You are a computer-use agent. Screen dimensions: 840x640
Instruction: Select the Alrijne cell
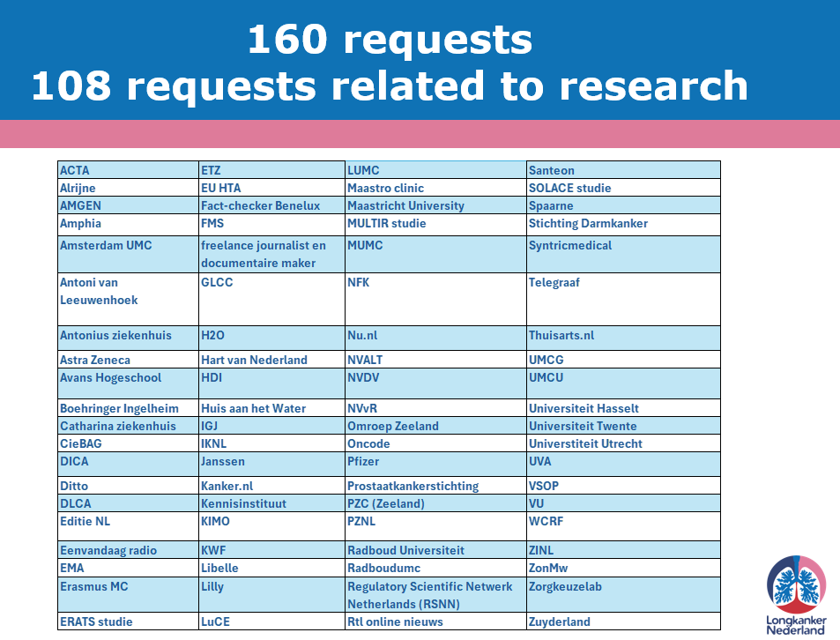(x=128, y=188)
